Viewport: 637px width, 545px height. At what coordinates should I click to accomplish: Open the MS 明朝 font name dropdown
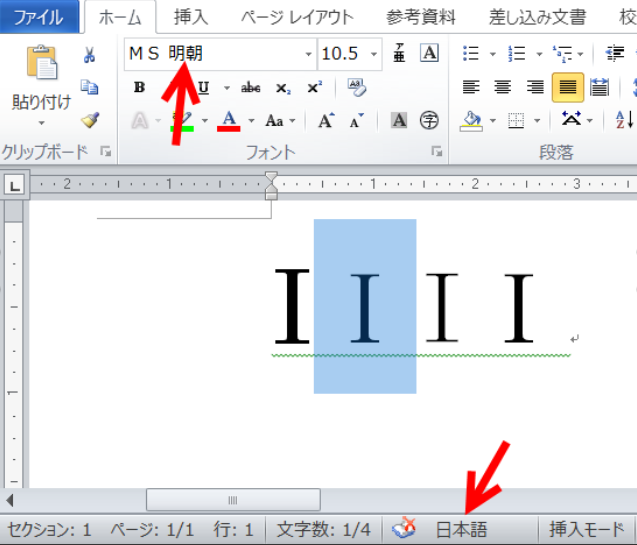[x=308, y=54]
